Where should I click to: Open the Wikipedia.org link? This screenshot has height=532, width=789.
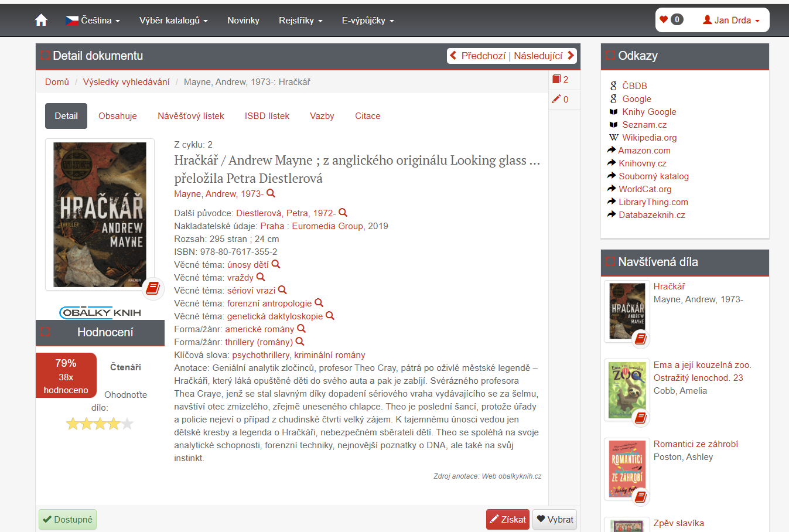[650, 138]
